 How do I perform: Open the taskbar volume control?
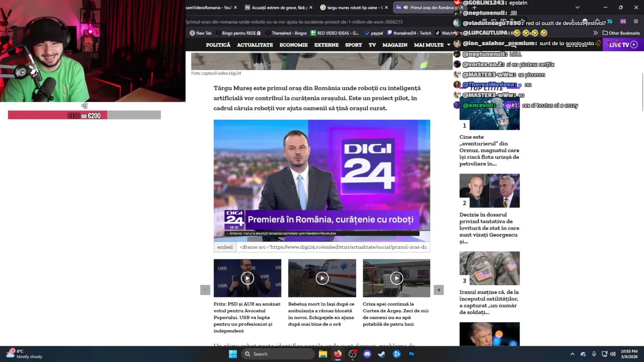coord(613,354)
